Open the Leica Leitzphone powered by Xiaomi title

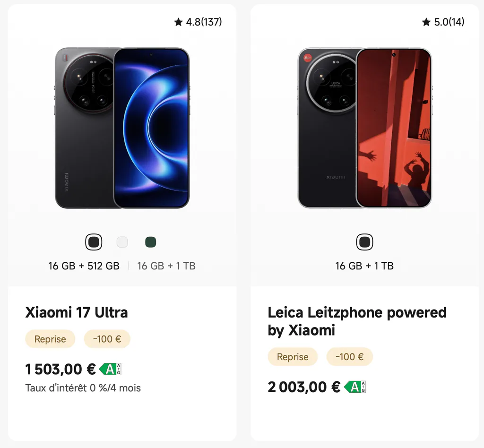coord(357,321)
